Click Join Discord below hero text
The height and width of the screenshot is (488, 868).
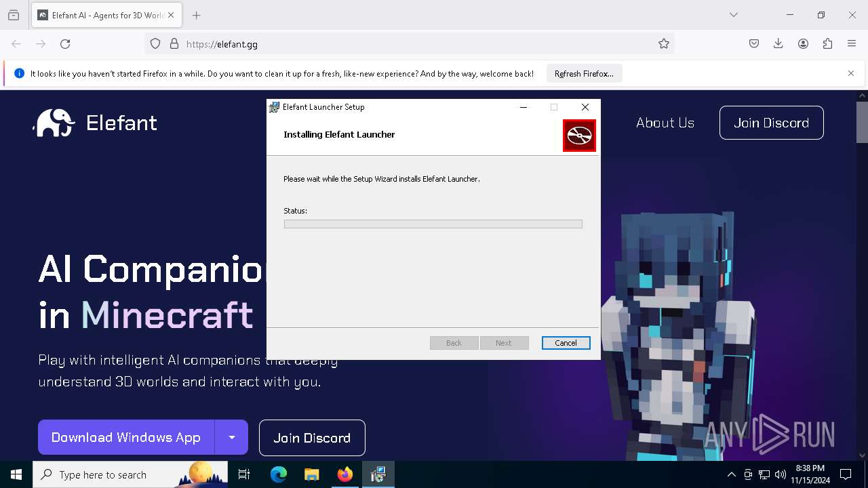(312, 438)
